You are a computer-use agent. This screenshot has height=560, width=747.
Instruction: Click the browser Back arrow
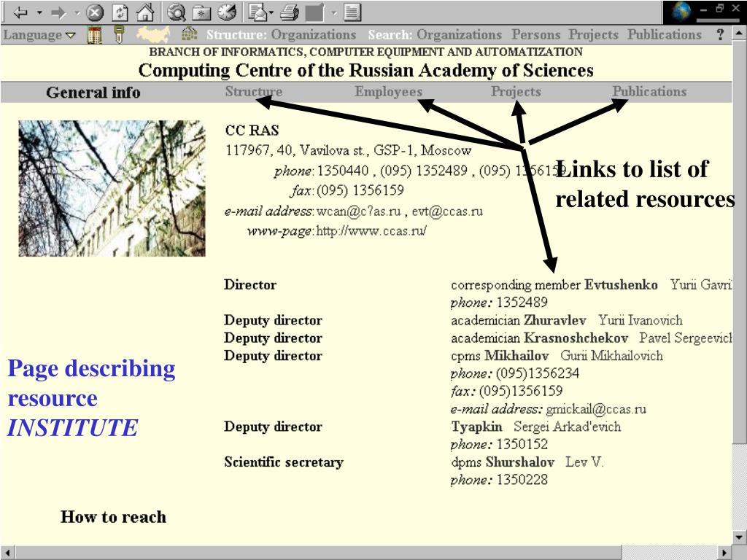20,12
